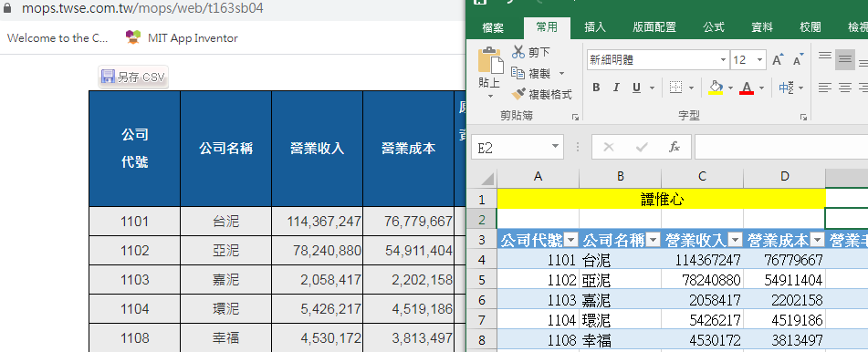Viewport: 868px width, 352px height.
Task: Click Excel cell 嘉泥 in row 6
Action: point(620,301)
